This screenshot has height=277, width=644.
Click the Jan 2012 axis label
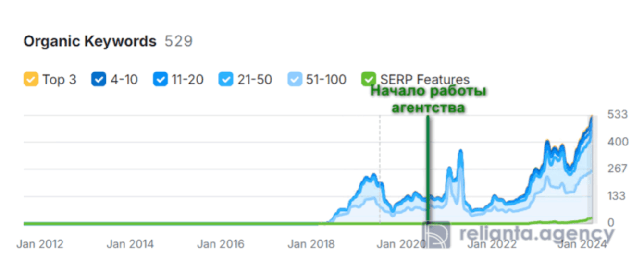[40, 244]
